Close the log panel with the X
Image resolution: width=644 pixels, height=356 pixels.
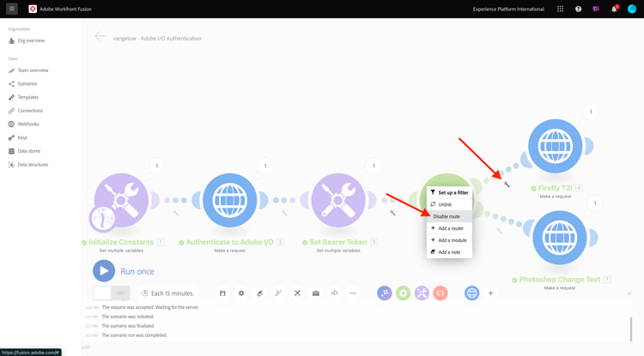tap(629, 293)
